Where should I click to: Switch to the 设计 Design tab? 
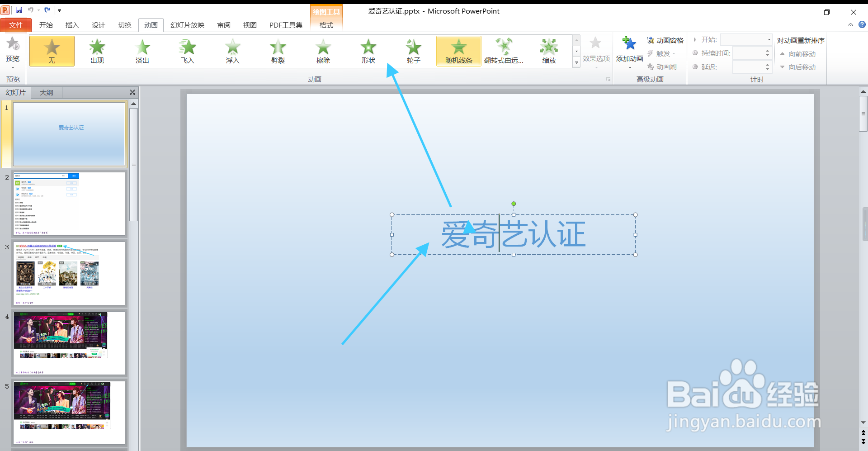coord(99,25)
